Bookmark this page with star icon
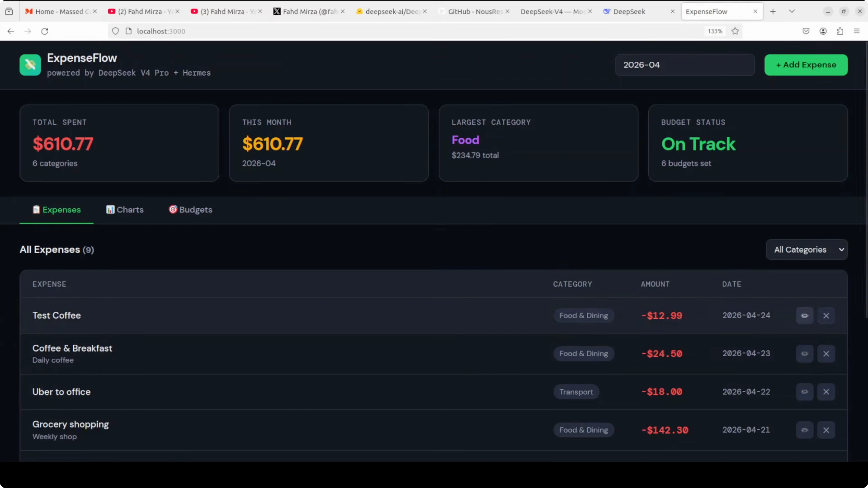 [735, 31]
